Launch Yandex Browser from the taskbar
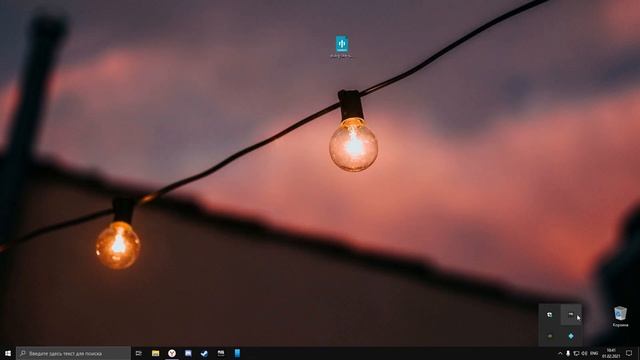This screenshot has height=360, width=640. (x=172, y=353)
